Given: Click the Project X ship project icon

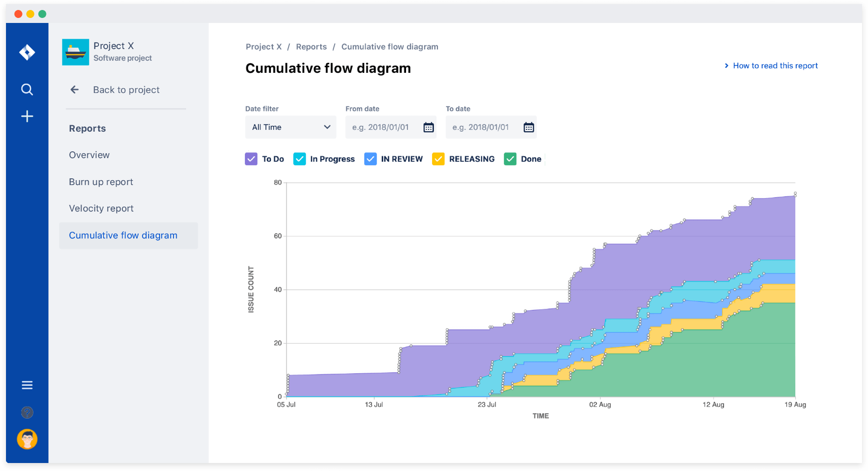Looking at the screenshot, I should (75, 52).
